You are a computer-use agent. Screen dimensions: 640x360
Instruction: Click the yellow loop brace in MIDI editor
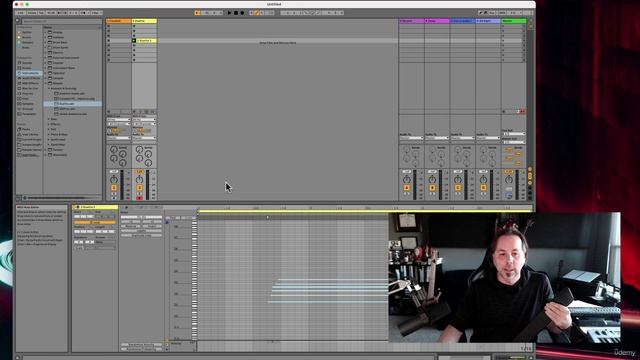pyautogui.click(x=365, y=211)
